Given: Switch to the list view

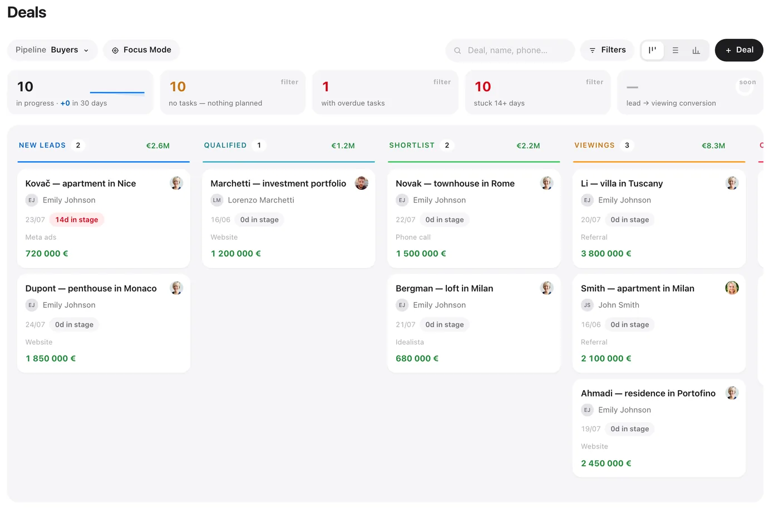Looking at the screenshot, I should [x=676, y=50].
